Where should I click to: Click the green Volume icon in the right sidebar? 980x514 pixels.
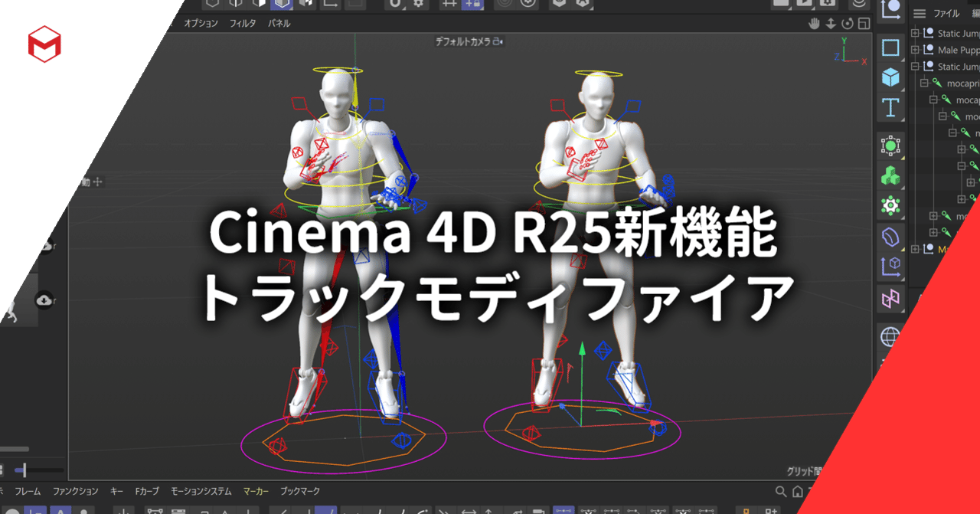pos(890,174)
